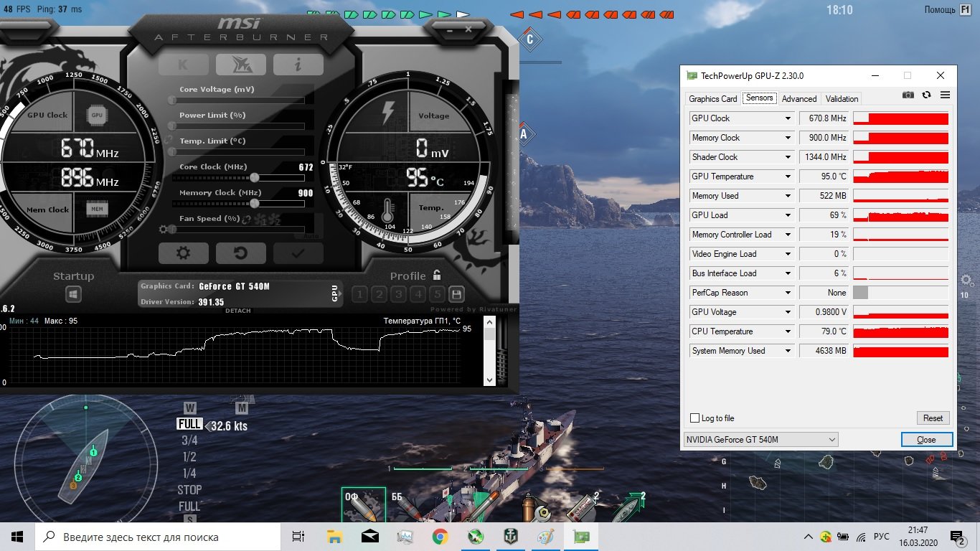Click GPU-Z refresh icon

(x=927, y=95)
